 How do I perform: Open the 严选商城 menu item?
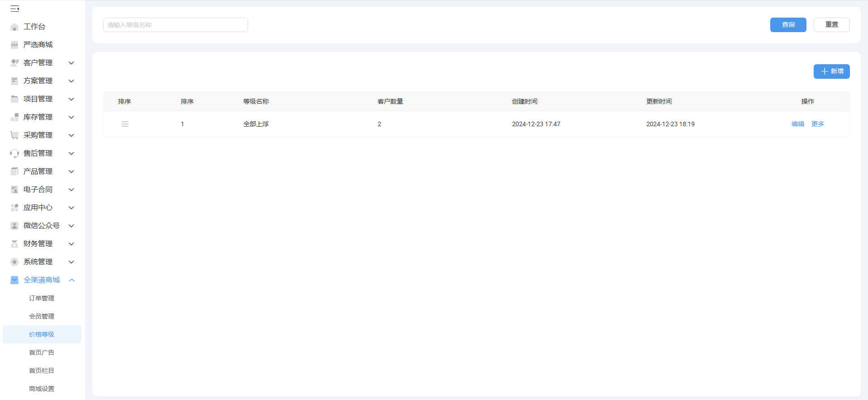tap(38, 45)
